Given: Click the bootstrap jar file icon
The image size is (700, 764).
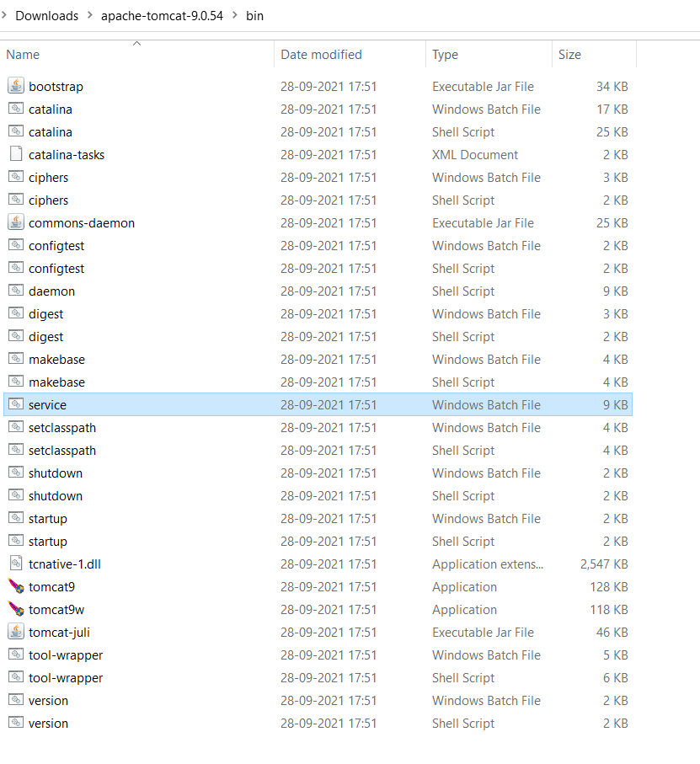Looking at the screenshot, I should [x=16, y=86].
